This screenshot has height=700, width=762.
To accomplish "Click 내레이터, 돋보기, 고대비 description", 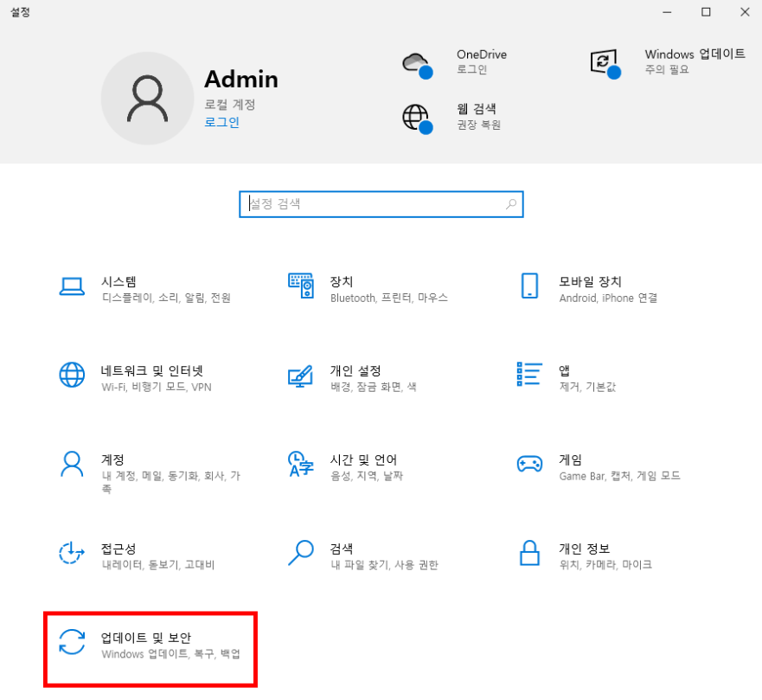I will [x=158, y=565].
